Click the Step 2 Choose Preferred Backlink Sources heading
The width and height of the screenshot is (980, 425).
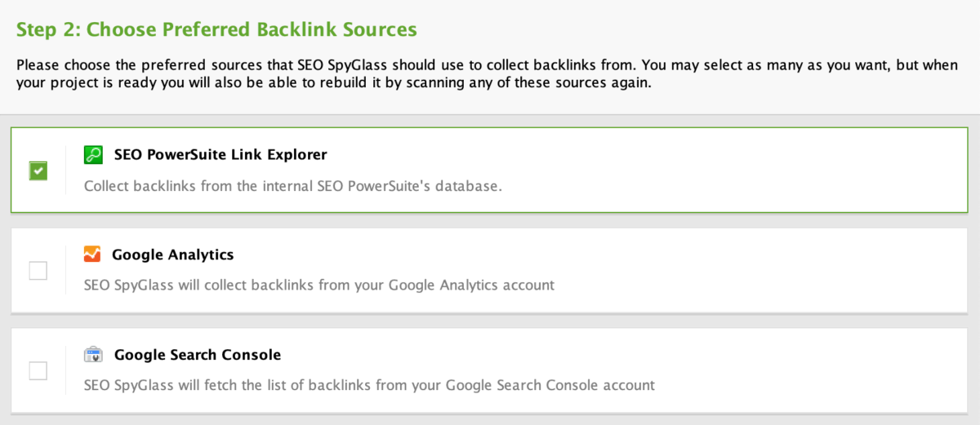(216, 30)
